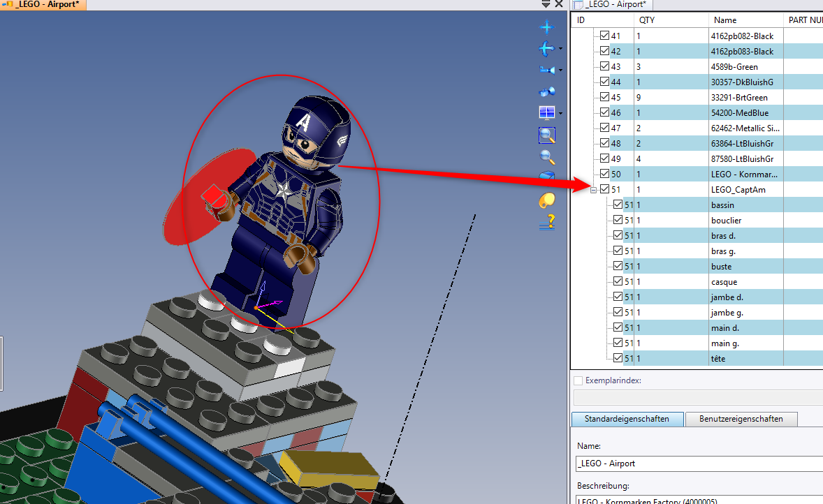This screenshot has height=504, width=823.
Task: Select the 87580-LtBluishGr row name
Action: pos(742,159)
